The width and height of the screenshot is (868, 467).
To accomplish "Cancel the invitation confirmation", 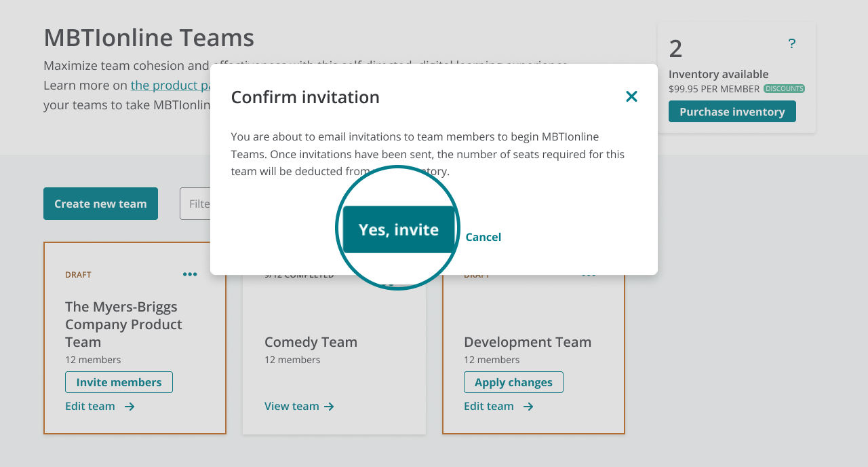I will (x=483, y=237).
